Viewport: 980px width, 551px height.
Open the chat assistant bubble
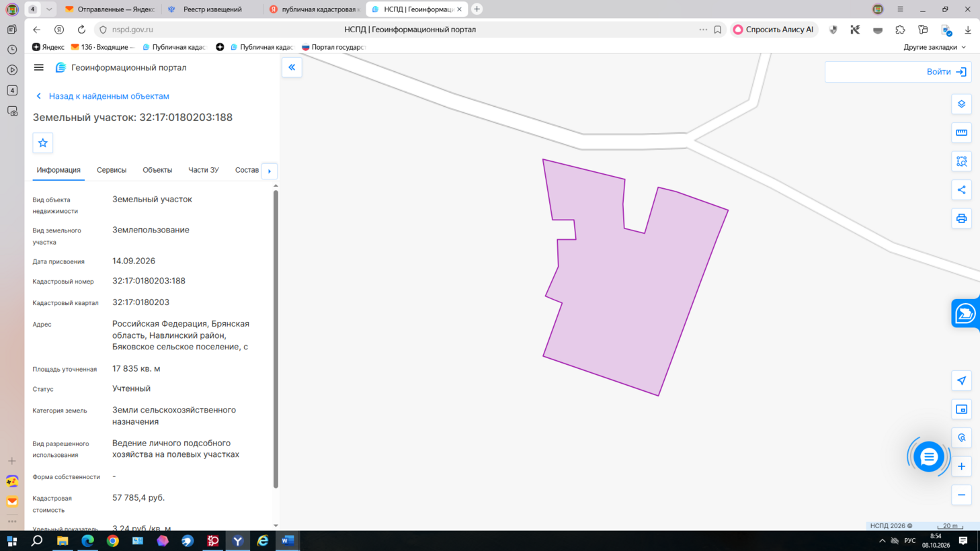(928, 457)
